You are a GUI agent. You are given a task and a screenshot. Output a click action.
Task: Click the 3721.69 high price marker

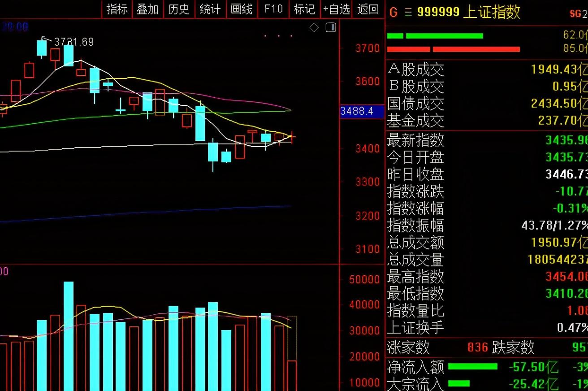(x=74, y=42)
